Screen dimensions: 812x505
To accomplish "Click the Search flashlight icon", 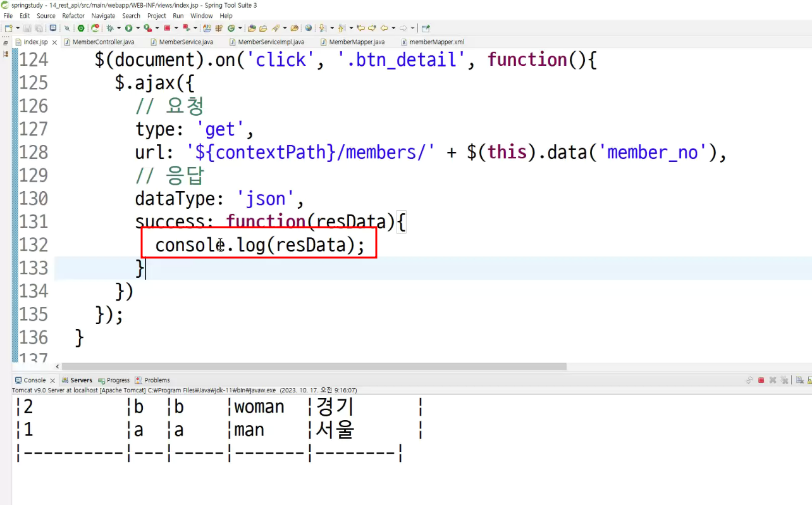I will [275, 28].
